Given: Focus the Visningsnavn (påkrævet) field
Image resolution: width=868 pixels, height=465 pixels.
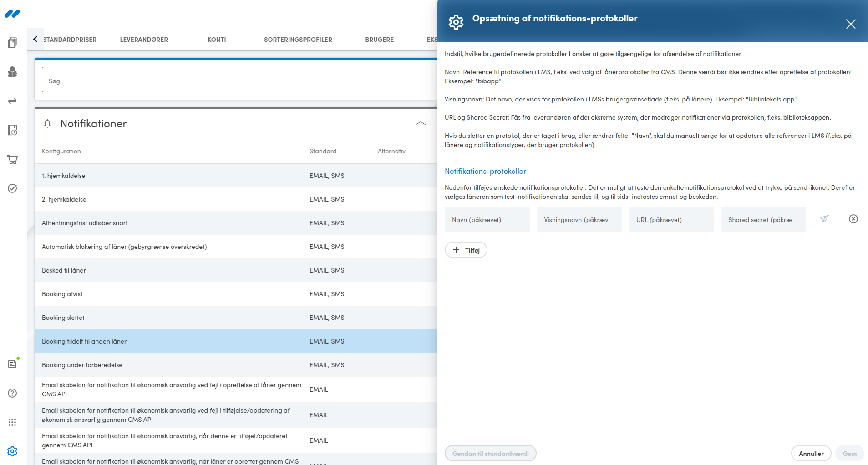Looking at the screenshot, I should 579,219.
